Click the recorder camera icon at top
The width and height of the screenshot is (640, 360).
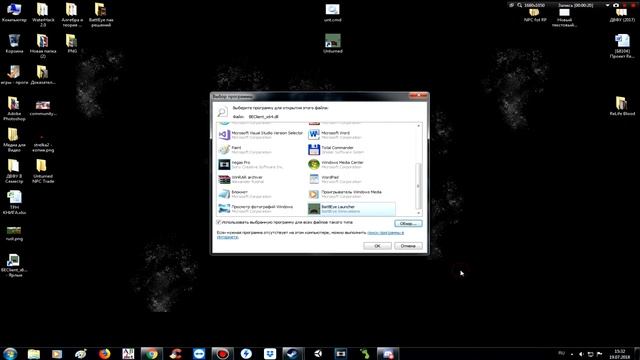pyautogui.click(x=616, y=5)
